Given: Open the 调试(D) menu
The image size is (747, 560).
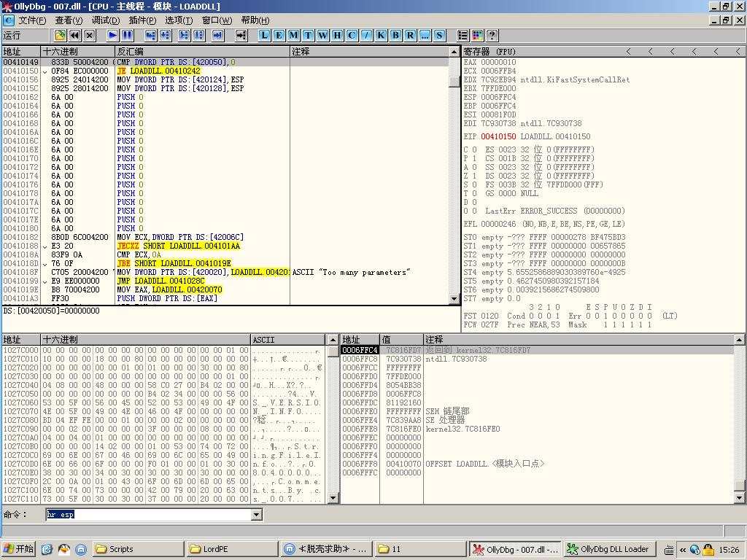Looking at the screenshot, I should pos(105,20).
